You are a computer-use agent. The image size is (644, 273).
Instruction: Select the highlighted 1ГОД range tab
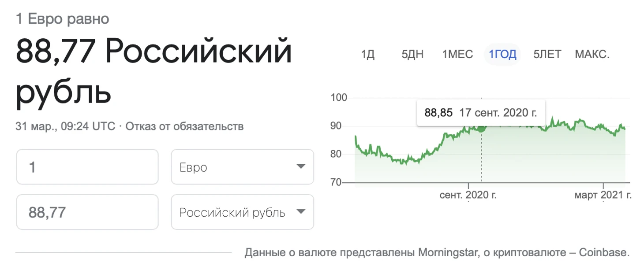[502, 55]
